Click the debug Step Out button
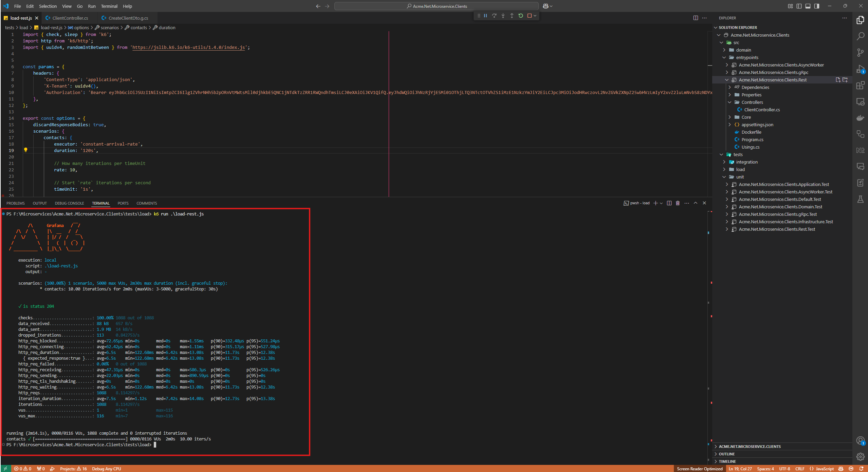Viewport: 868px width, 472px height. pyautogui.click(x=512, y=16)
